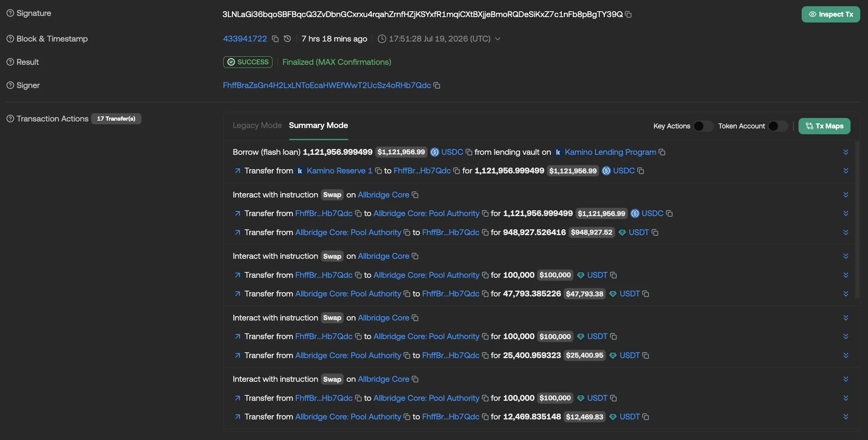Open the Kamino Lending Program link
The image size is (868, 440).
click(x=610, y=152)
